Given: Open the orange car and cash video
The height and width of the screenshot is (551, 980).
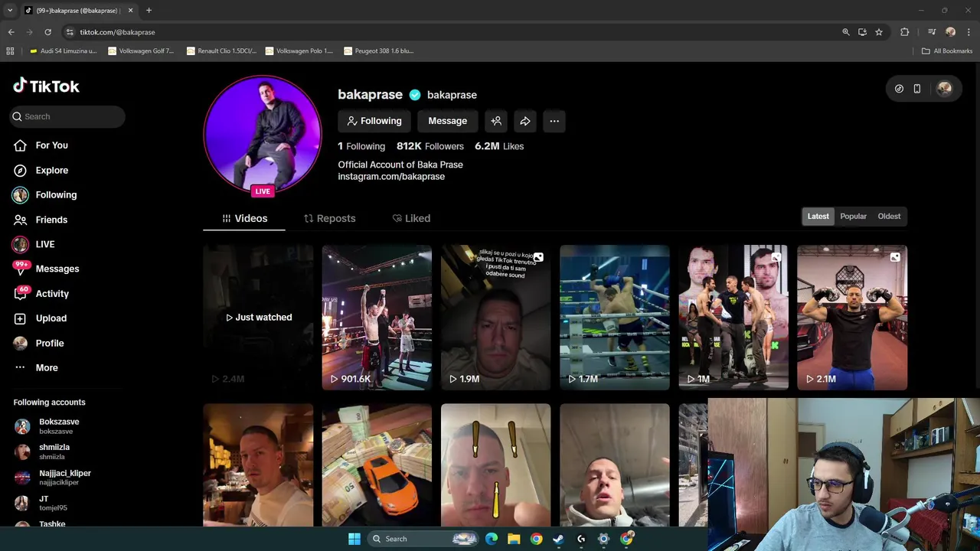Looking at the screenshot, I should [377, 465].
